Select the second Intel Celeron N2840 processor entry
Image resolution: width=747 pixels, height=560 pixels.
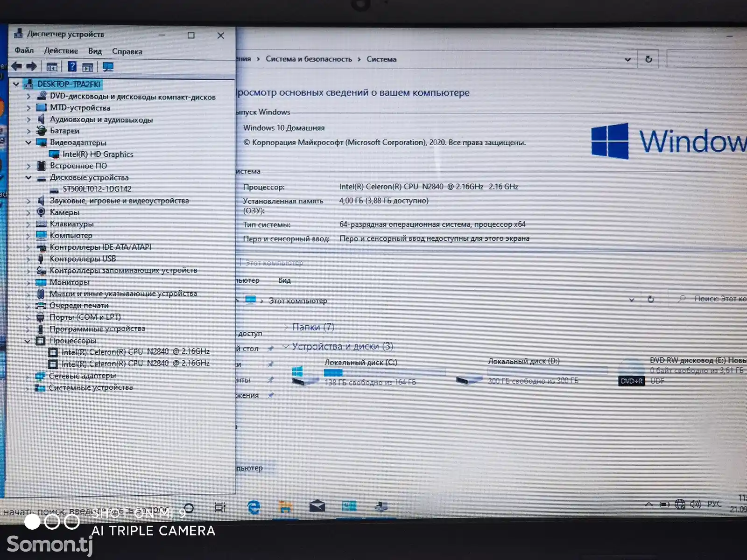[135, 363]
